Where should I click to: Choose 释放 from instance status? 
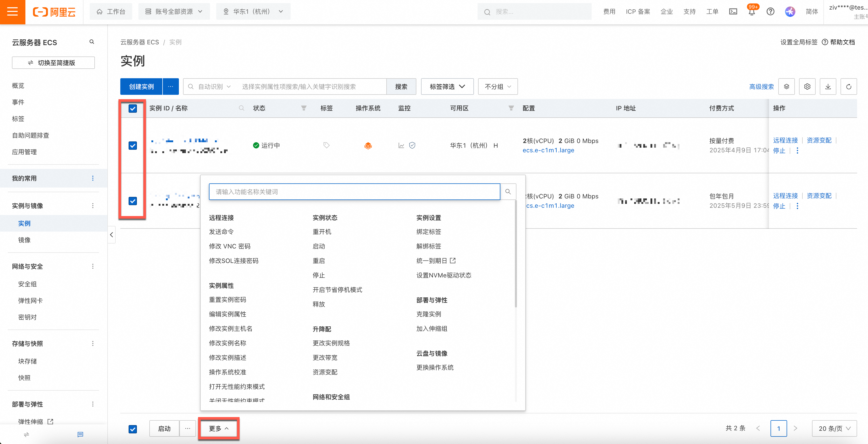tap(319, 304)
